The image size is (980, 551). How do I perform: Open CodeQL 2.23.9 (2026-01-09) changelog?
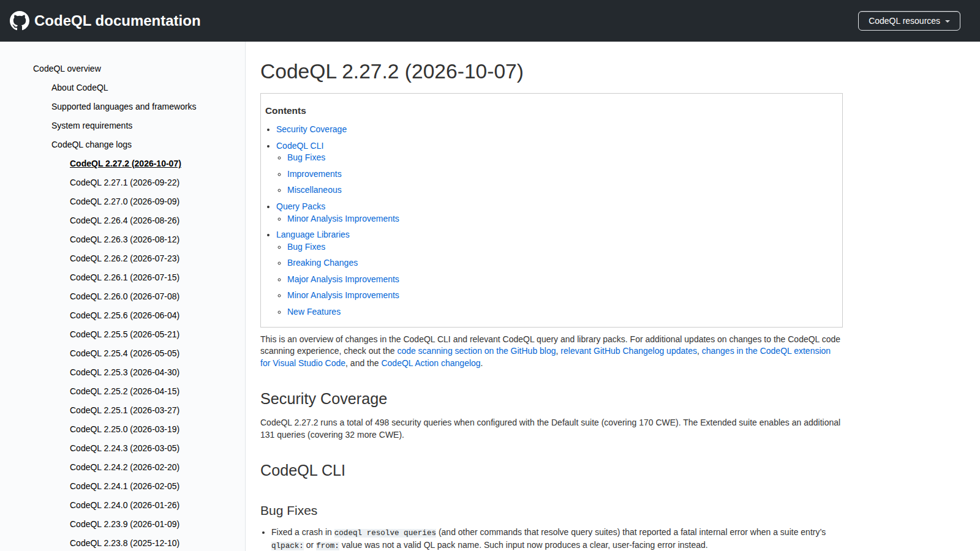click(124, 524)
